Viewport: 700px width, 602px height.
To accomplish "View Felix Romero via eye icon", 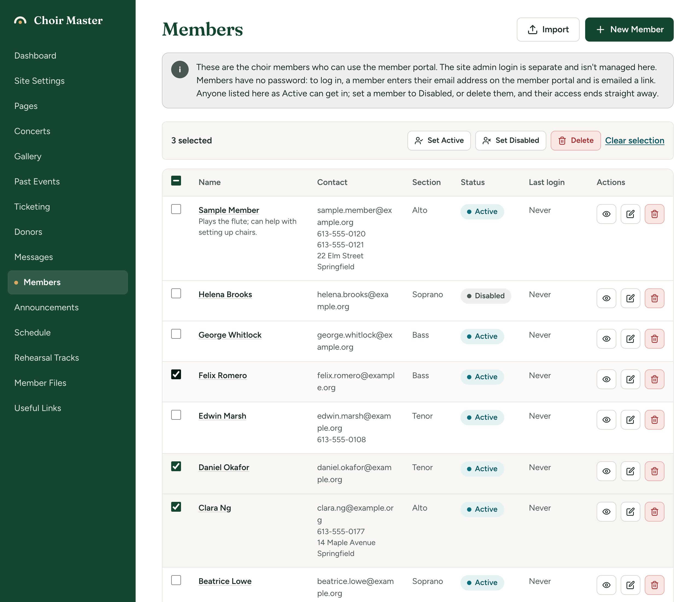I will click(x=606, y=379).
